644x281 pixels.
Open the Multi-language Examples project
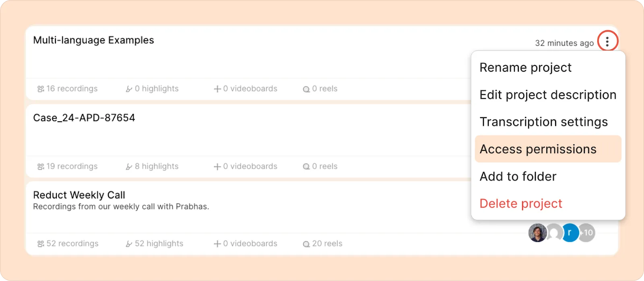pos(93,40)
